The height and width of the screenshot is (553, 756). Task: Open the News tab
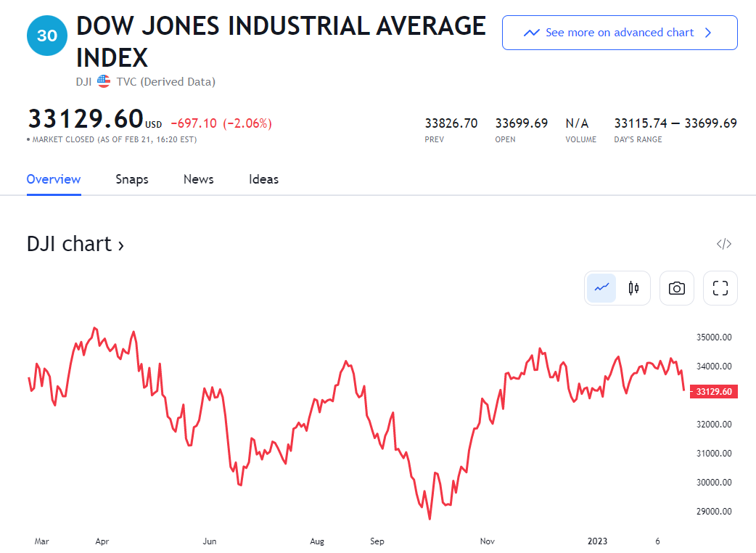(198, 179)
